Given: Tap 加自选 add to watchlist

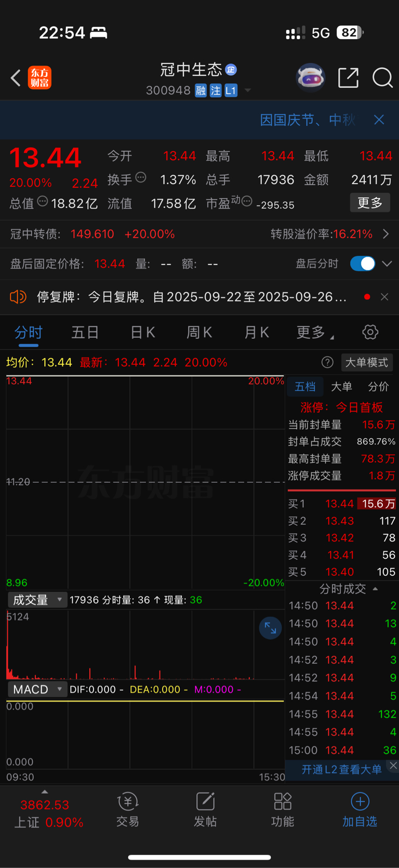Looking at the screenshot, I should coord(360,809).
